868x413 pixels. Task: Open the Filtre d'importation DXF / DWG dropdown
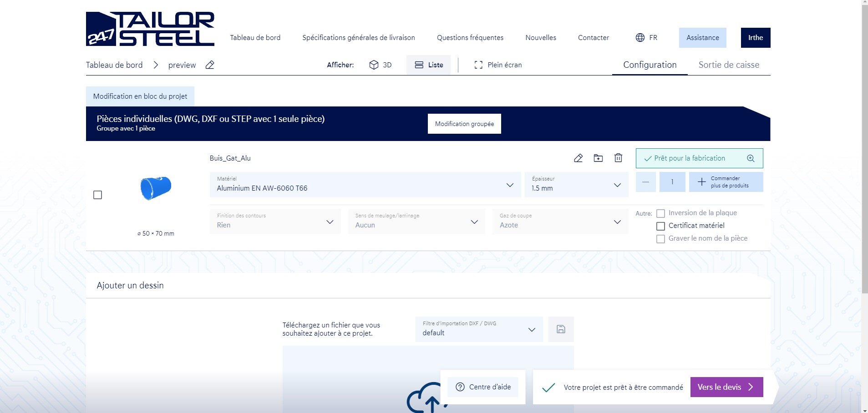(479, 329)
